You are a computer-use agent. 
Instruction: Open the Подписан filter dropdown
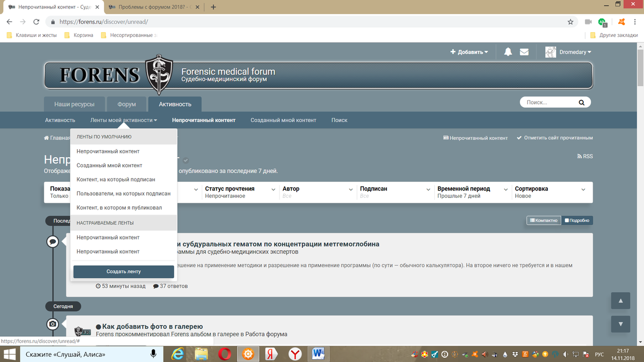pyautogui.click(x=394, y=192)
